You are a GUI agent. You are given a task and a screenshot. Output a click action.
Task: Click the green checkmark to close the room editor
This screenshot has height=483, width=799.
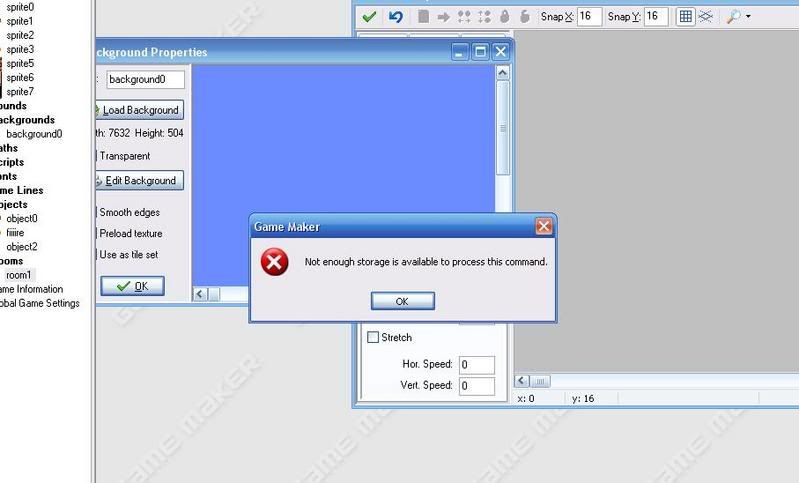(369, 17)
